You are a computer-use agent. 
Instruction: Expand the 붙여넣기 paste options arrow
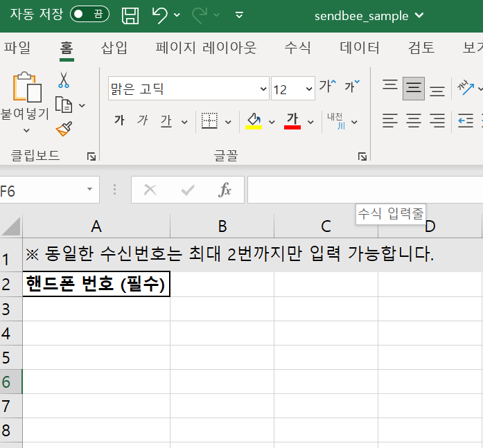click(27, 130)
